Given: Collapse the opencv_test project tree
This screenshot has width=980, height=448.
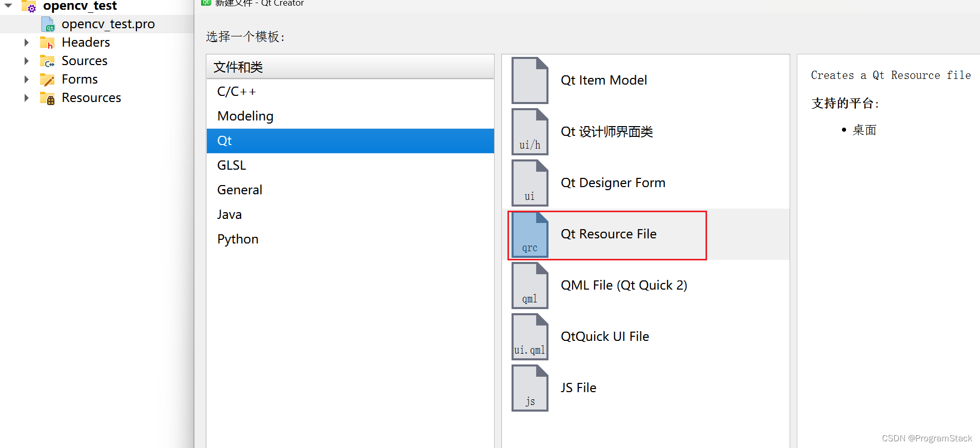Looking at the screenshot, I should (8, 6).
